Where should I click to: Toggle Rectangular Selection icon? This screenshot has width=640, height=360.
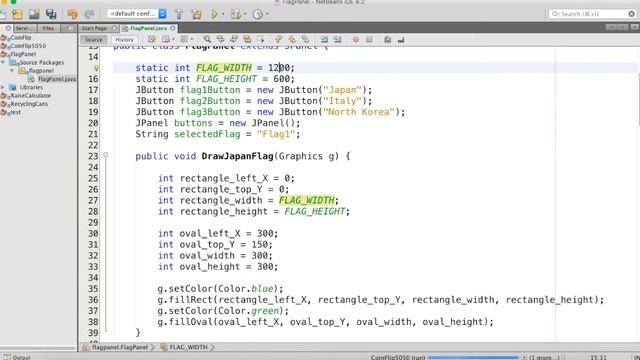(x=260, y=40)
